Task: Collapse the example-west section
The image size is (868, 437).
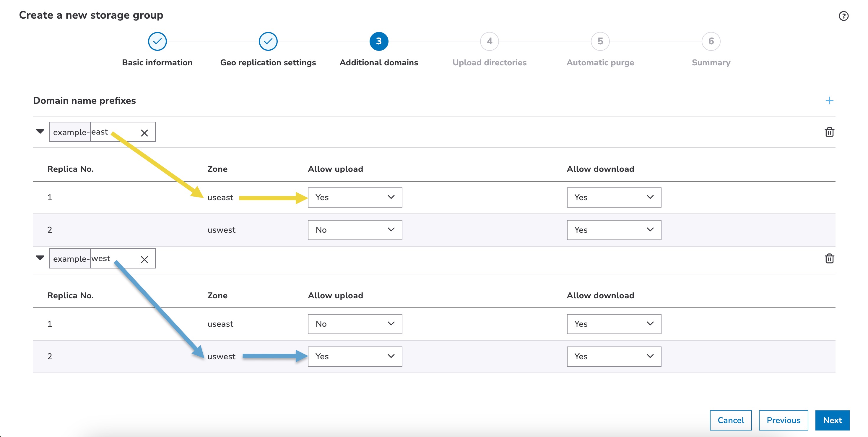Action: (x=40, y=258)
